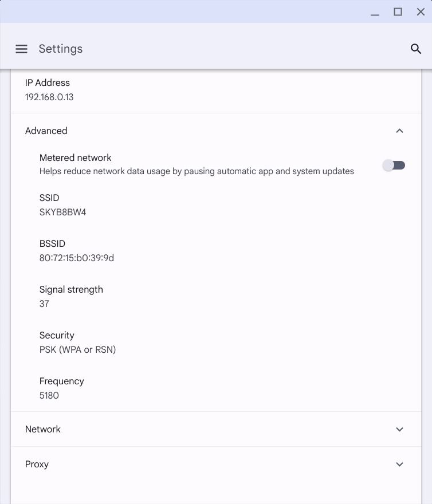The image size is (432, 504).
Task: Click the BSSID value 80:72:15:b0:39:9d
Action: click(x=76, y=258)
